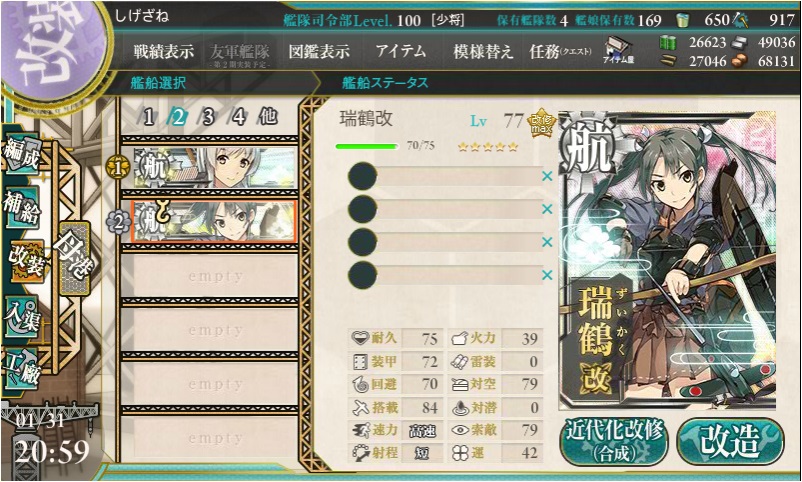Select the 他 other ships tab
The width and height of the screenshot is (802, 482).
[x=268, y=117]
